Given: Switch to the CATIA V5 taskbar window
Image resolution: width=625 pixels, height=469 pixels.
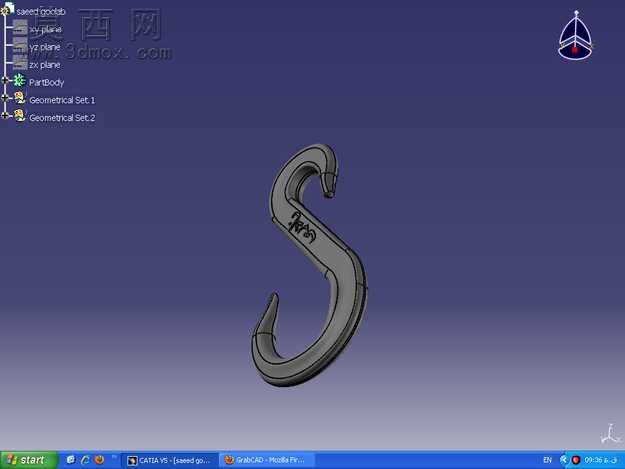Looking at the screenshot, I should [169, 460].
